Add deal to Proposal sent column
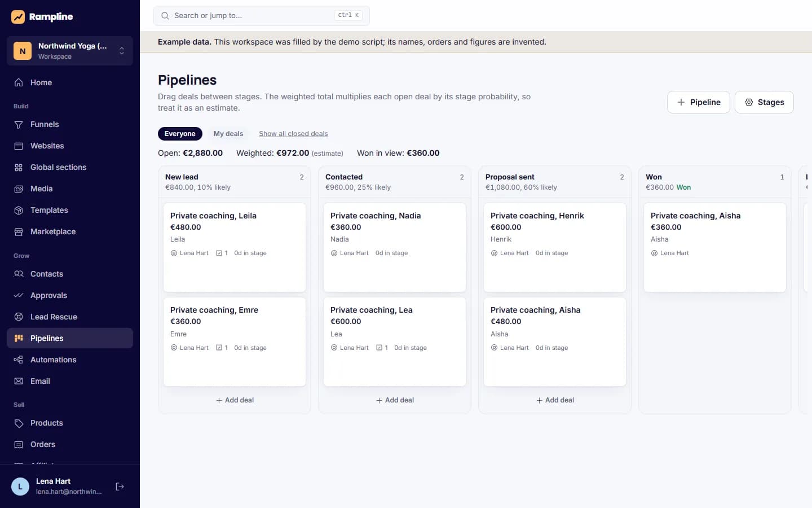Image resolution: width=812 pixels, height=508 pixels. 555,400
